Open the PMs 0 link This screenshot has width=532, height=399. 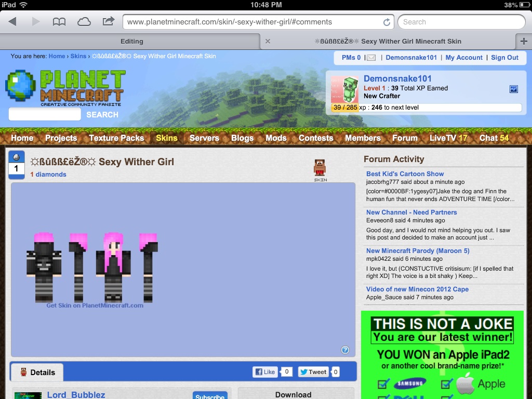pos(351,58)
